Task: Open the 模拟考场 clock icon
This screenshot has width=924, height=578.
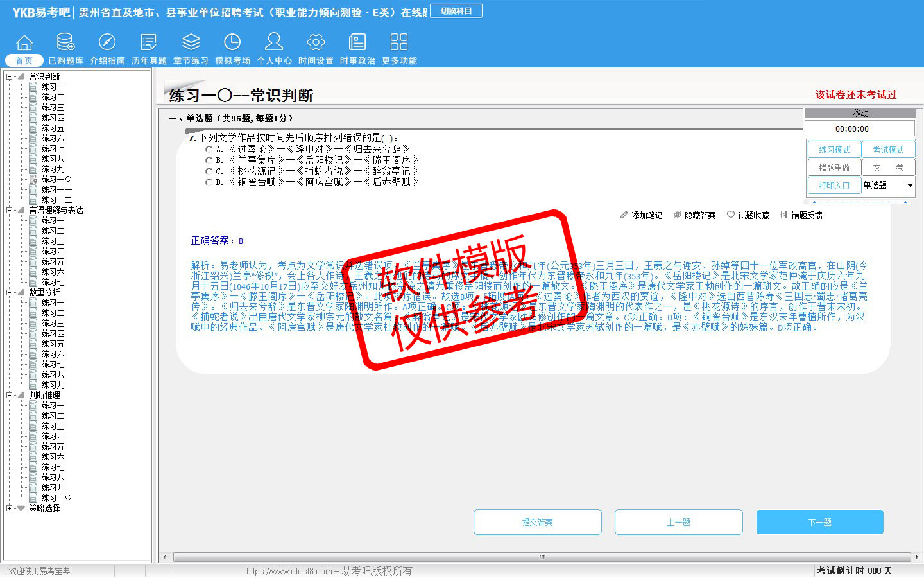Action: (x=232, y=42)
